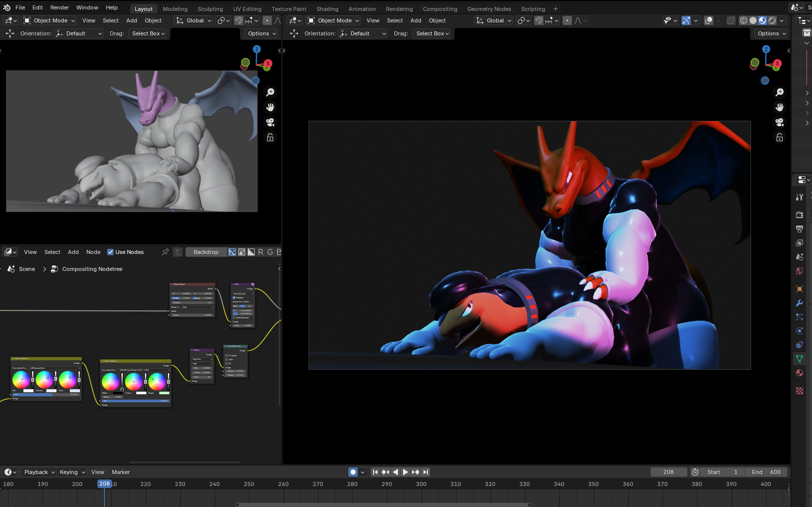The width and height of the screenshot is (812, 507).
Task: Click the Backdrop button in compositor
Action: click(206, 252)
